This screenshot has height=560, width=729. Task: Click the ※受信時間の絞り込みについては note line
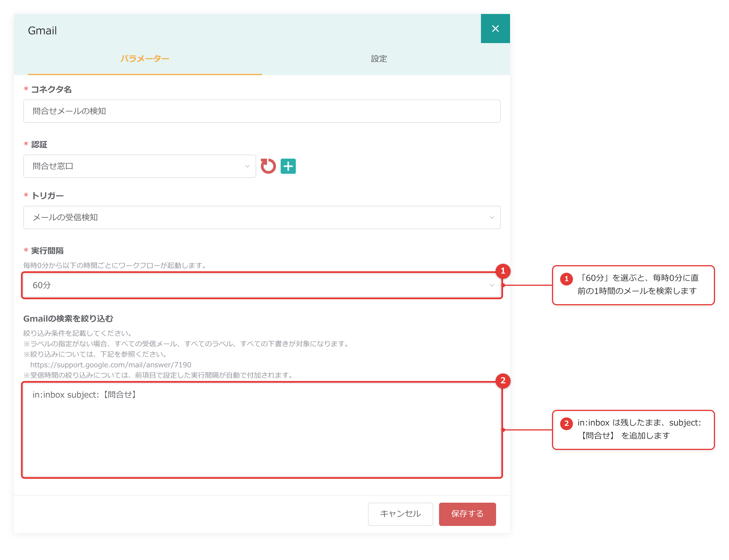[159, 375]
